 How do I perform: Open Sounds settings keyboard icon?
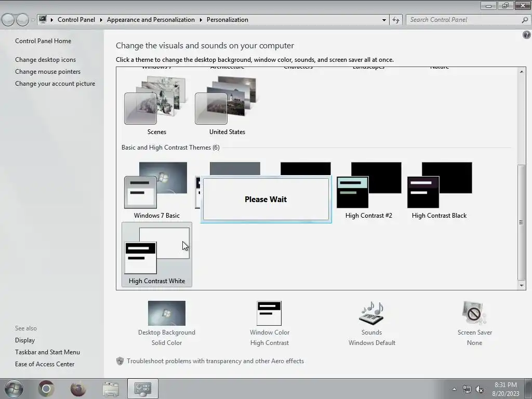pos(371,313)
